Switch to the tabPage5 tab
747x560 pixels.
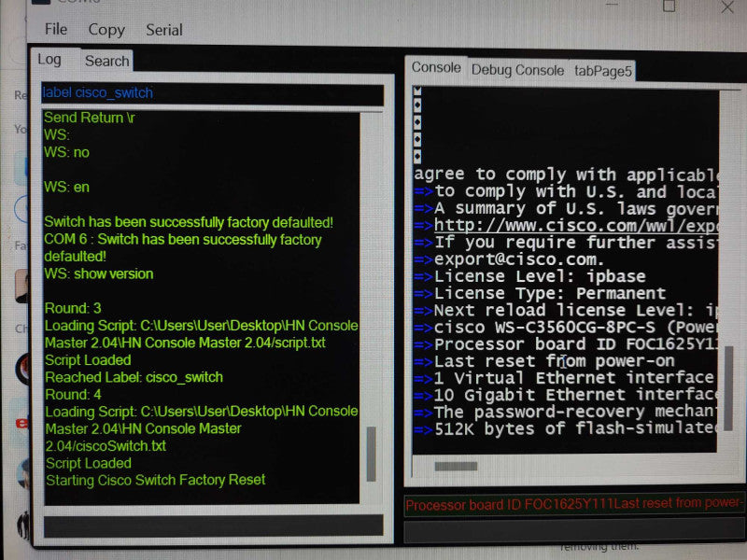602,72
